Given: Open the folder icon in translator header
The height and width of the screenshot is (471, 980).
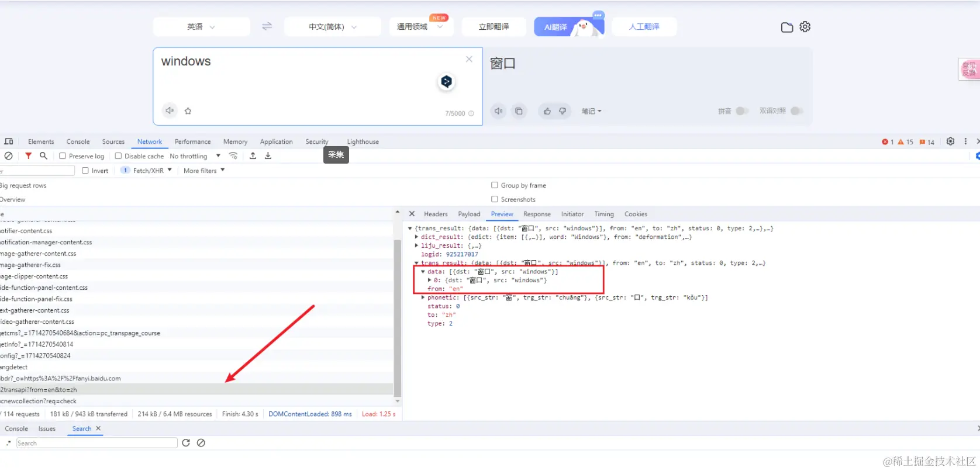Looking at the screenshot, I should (x=787, y=27).
